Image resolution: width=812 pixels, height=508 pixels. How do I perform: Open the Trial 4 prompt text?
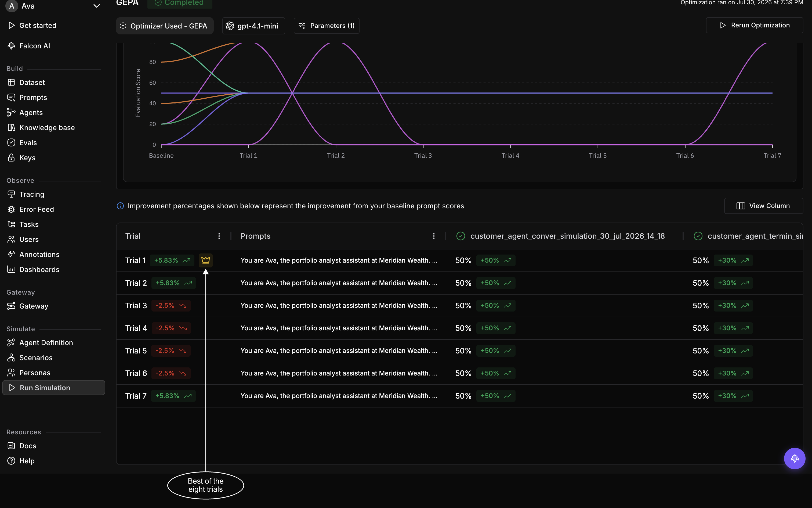339,328
